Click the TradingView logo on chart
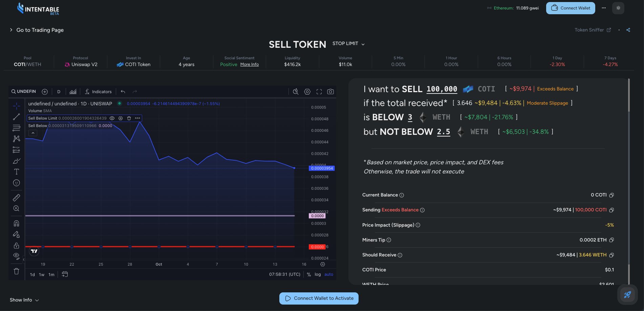Screen dimensions: 644x311 click(x=34, y=251)
